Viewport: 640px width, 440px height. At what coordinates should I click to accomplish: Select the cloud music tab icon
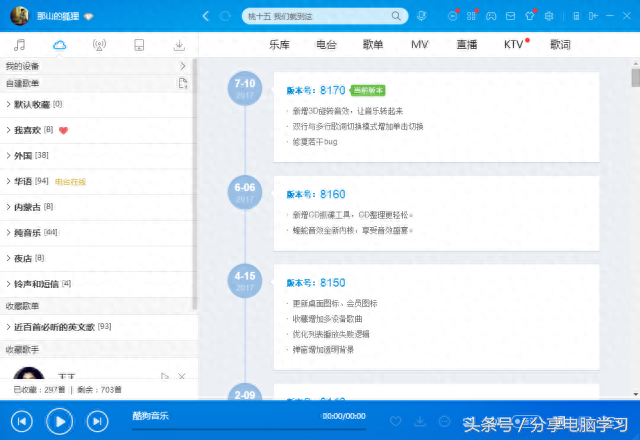(x=59, y=44)
